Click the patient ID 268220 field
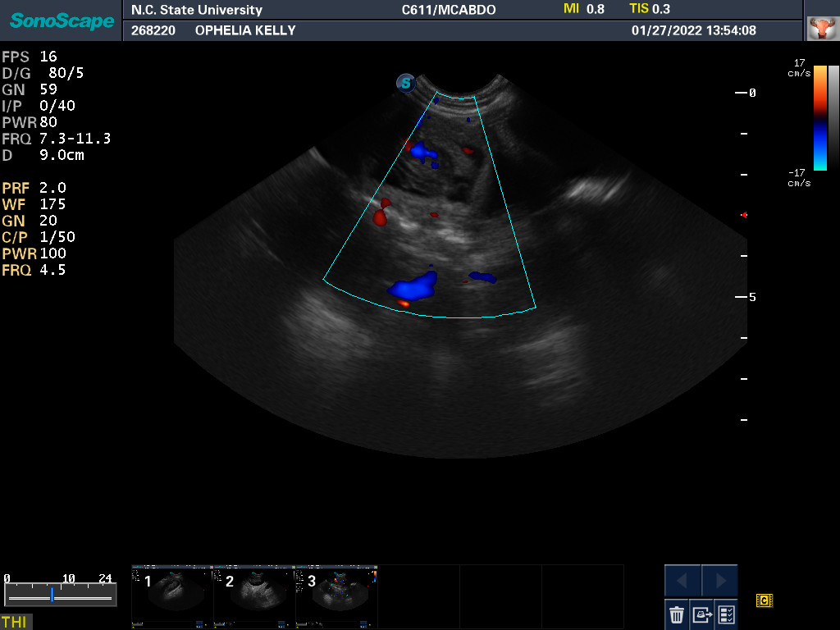The height and width of the screenshot is (630, 840). pyautogui.click(x=152, y=30)
